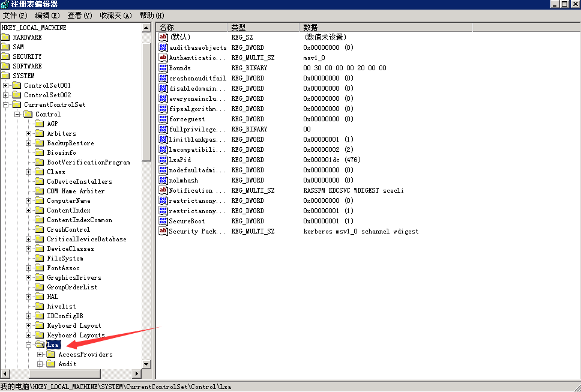The width and height of the screenshot is (581, 392).
Task: Sort by the 类型 column header
Action: point(263,27)
